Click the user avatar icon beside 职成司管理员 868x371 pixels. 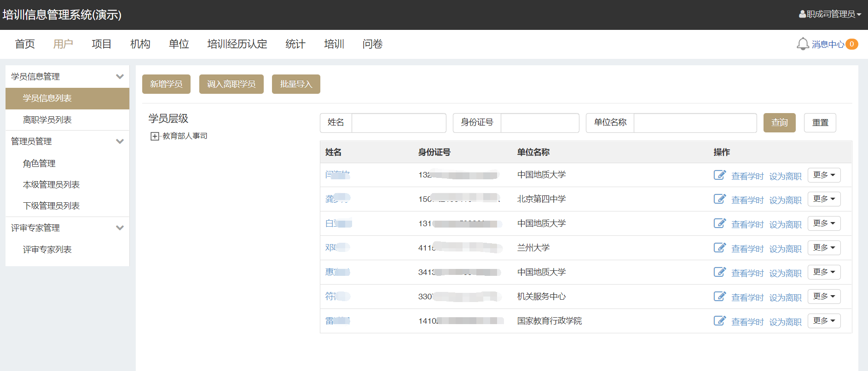802,14
